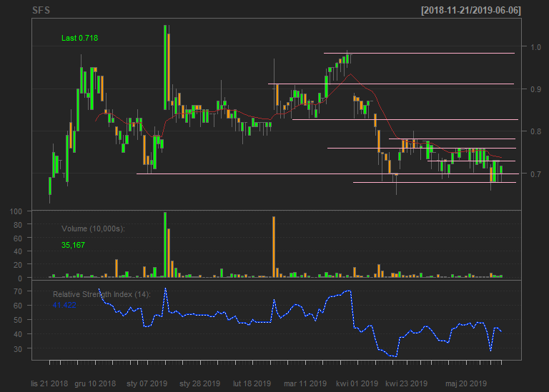
Task: Click the tallest green volume bar in January
Action: click(x=165, y=245)
